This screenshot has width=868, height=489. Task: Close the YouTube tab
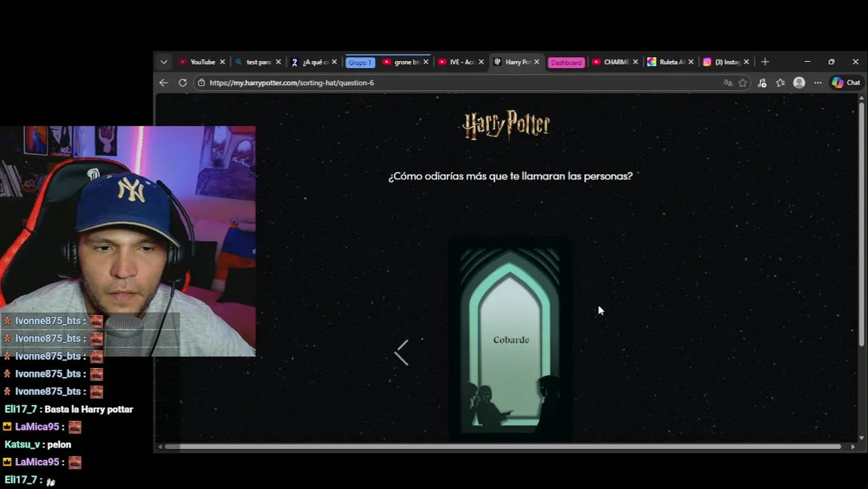pos(222,62)
